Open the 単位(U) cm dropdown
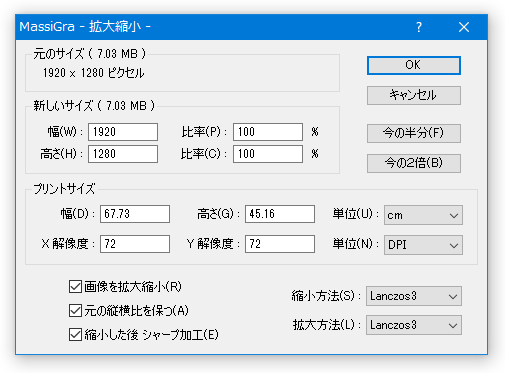The height and width of the screenshot is (373, 505). (423, 215)
